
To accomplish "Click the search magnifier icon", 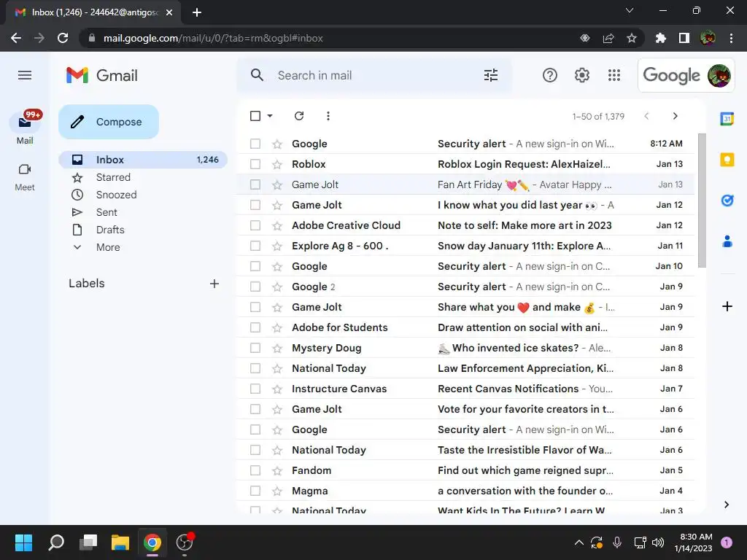I will click(258, 75).
